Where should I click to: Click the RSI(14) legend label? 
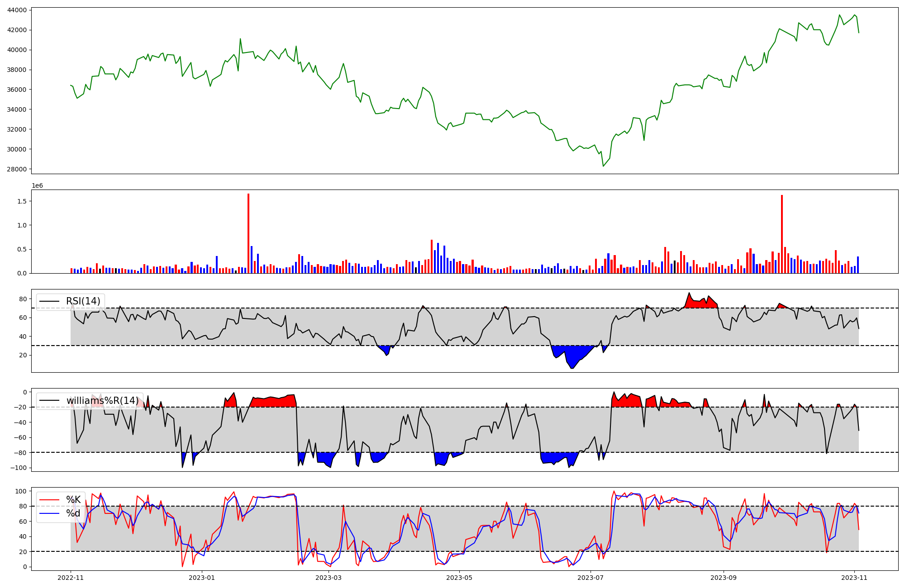click(x=83, y=301)
